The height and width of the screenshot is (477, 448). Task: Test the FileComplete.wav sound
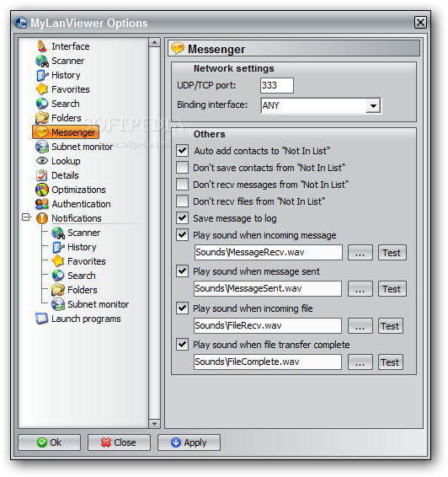391,362
